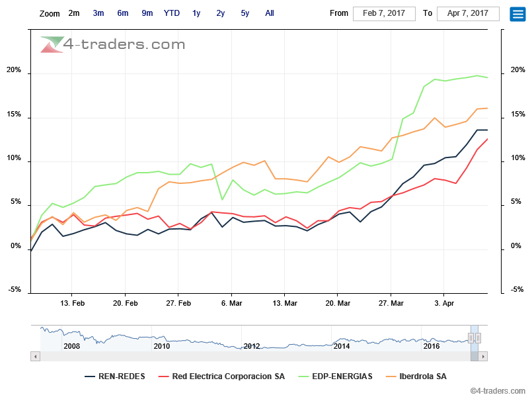The image size is (532, 397).
Task: Click the 2012 area in navigator
Action: click(x=252, y=346)
